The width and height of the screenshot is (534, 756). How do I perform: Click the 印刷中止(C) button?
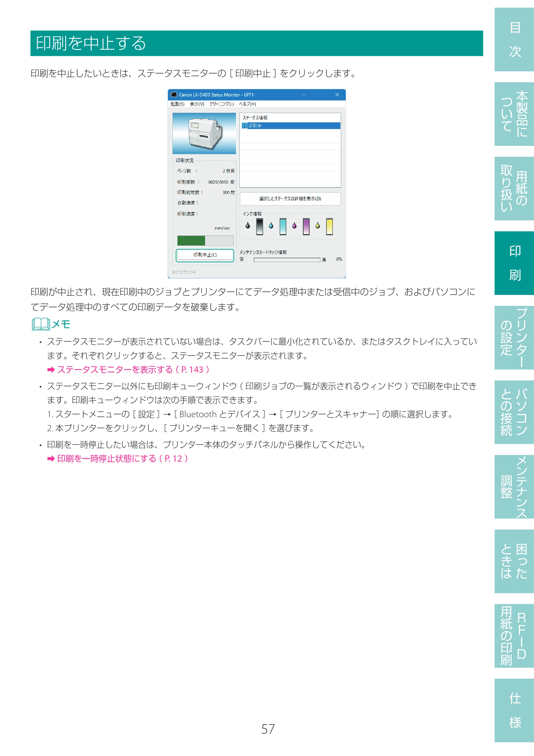point(205,255)
